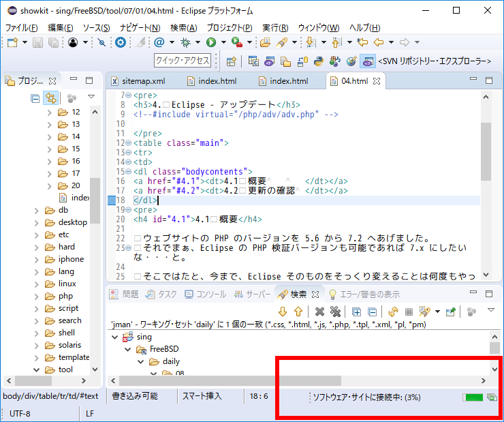Click the blue gear toolbar icon
504x422 pixels.
click(x=121, y=42)
